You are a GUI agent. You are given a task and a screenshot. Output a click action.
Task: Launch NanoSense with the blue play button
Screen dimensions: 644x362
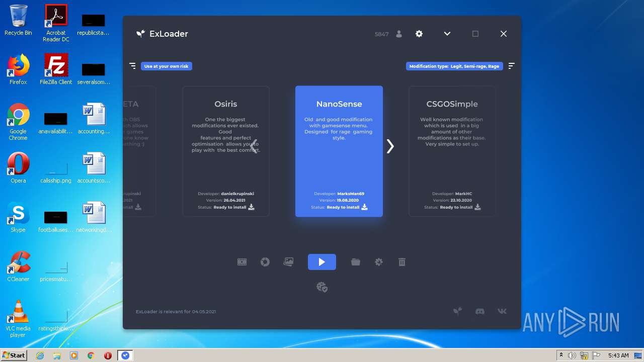pos(322,262)
